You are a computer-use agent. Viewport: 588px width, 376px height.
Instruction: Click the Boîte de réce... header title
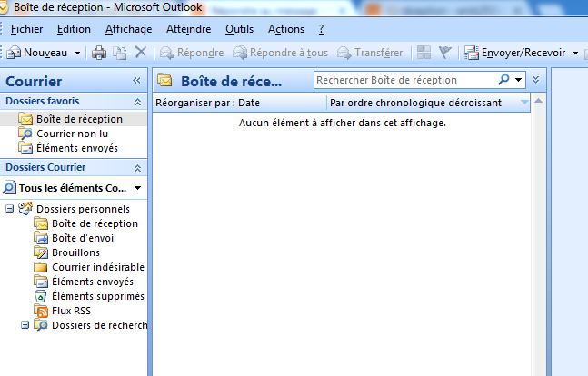click(232, 82)
